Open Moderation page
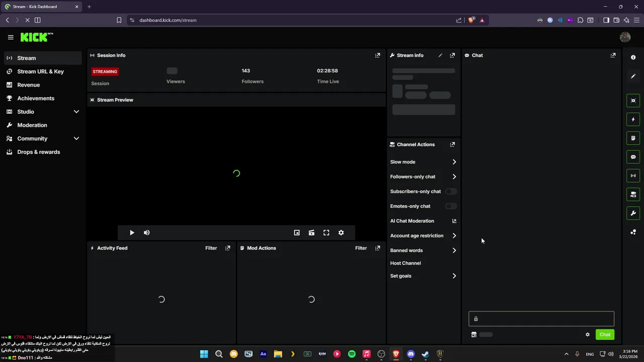This screenshot has height=362, width=644. coord(43,125)
